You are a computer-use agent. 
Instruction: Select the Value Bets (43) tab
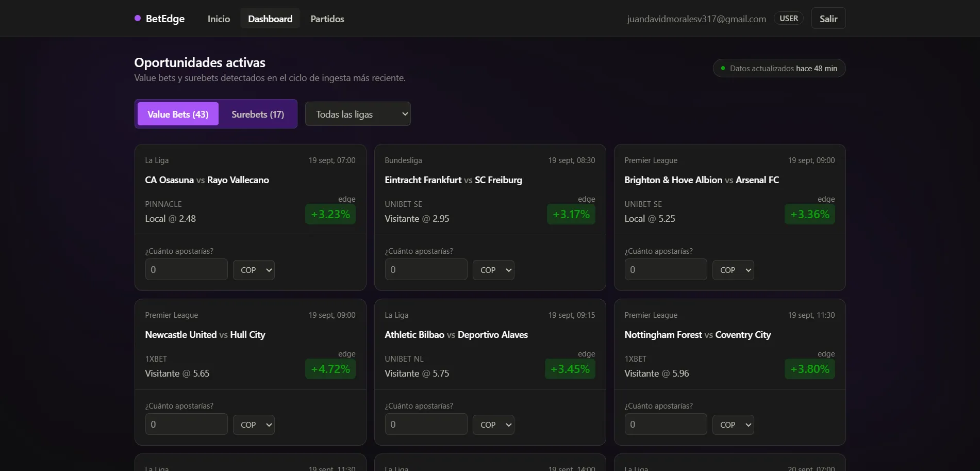point(178,114)
